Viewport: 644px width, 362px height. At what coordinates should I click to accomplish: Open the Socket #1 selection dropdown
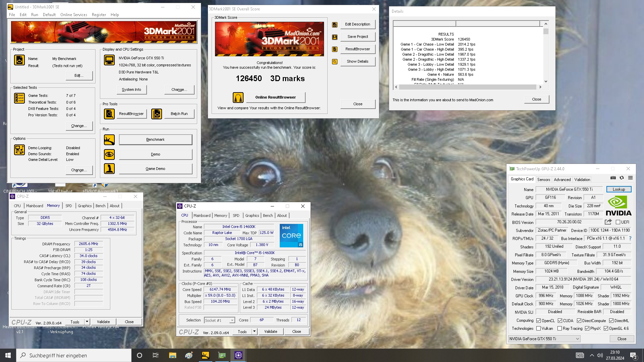[x=219, y=320]
